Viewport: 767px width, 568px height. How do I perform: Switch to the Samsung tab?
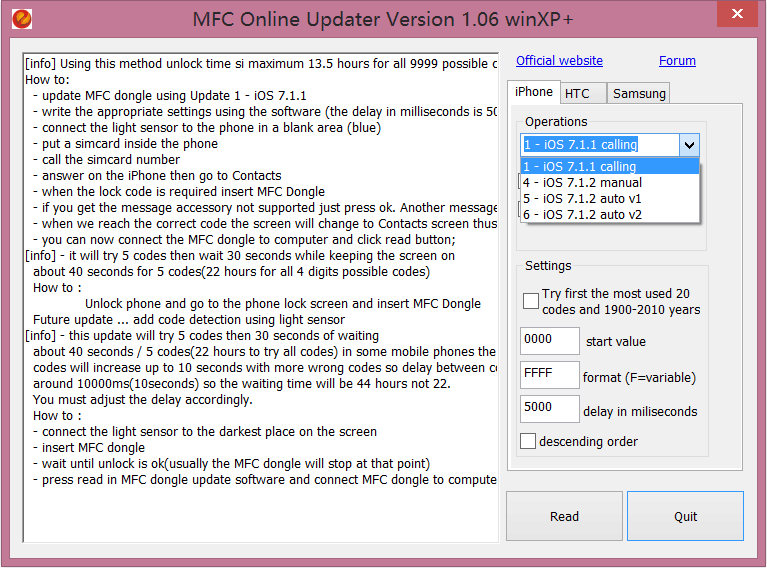pyautogui.click(x=639, y=94)
